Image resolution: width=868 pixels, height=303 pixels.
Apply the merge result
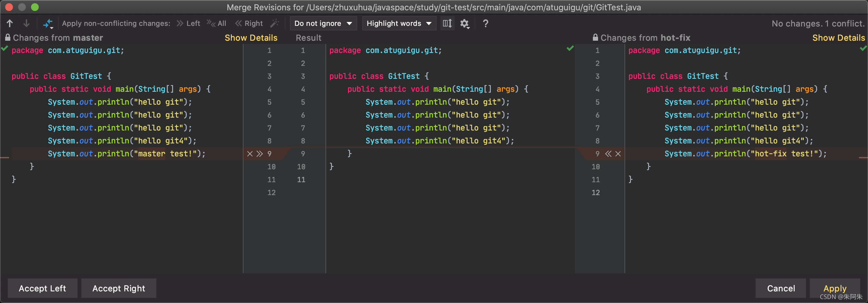835,288
